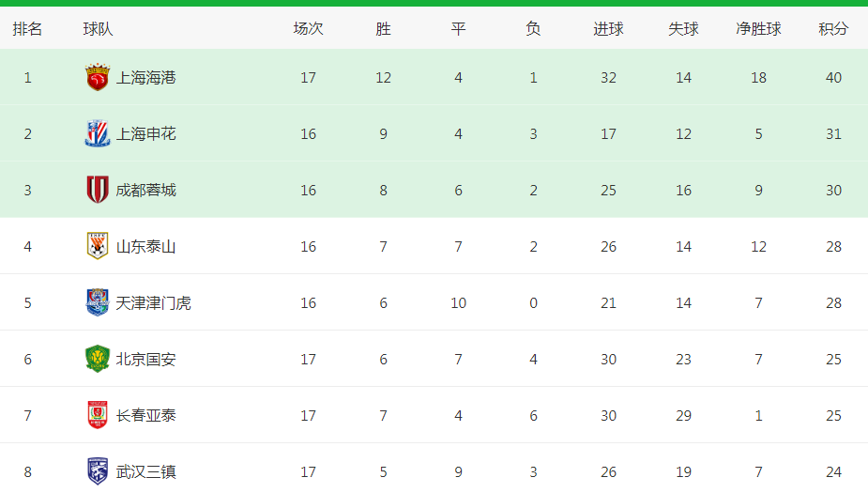Click the 武汉三镇 team name
Screen dimensions: 868x493
tap(145, 471)
